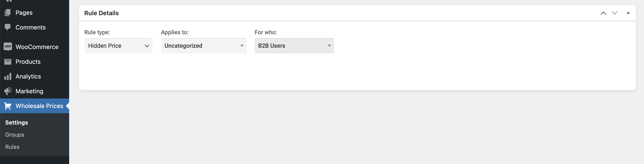
Task: Go to WooCommerce menu label
Action: 37,47
